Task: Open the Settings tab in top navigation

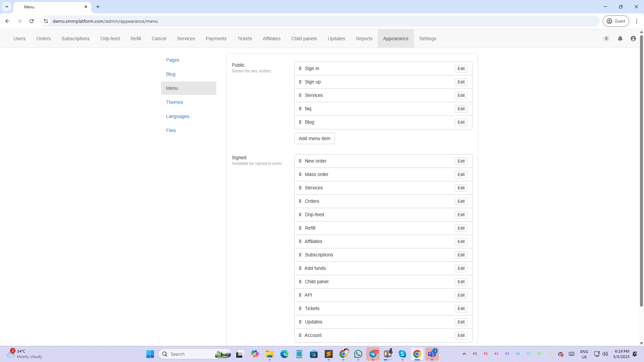Action: pyautogui.click(x=427, y=39)
